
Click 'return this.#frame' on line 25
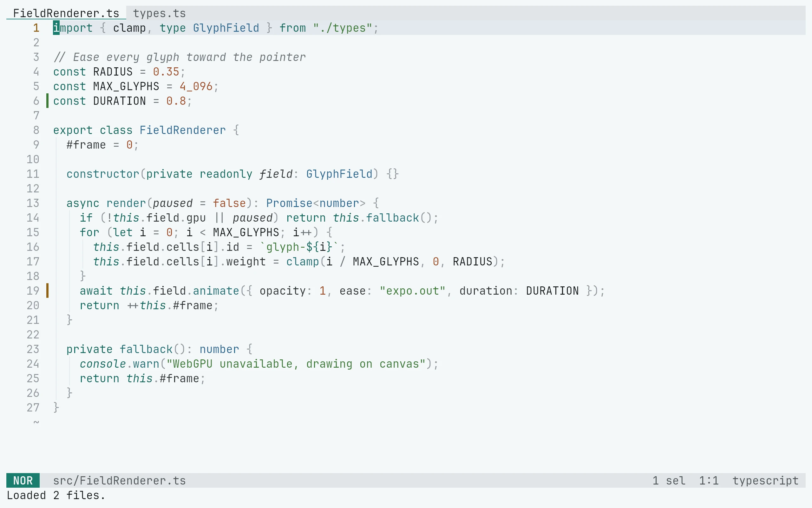(x=140, y=378)
